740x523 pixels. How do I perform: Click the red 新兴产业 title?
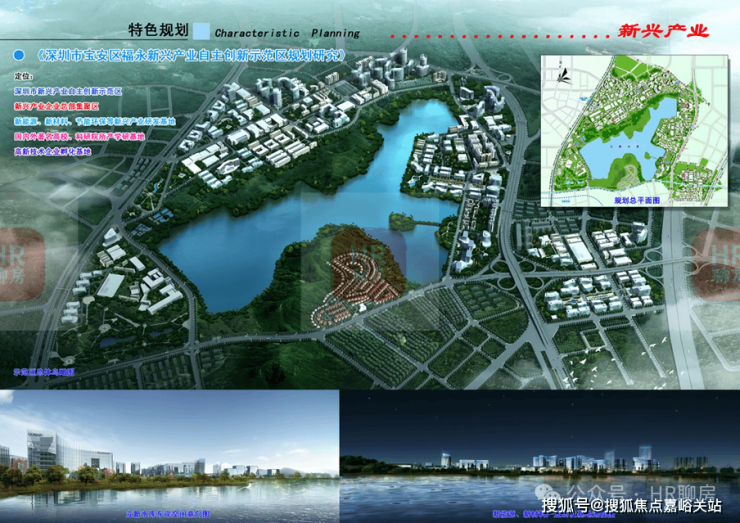[663, 31]
